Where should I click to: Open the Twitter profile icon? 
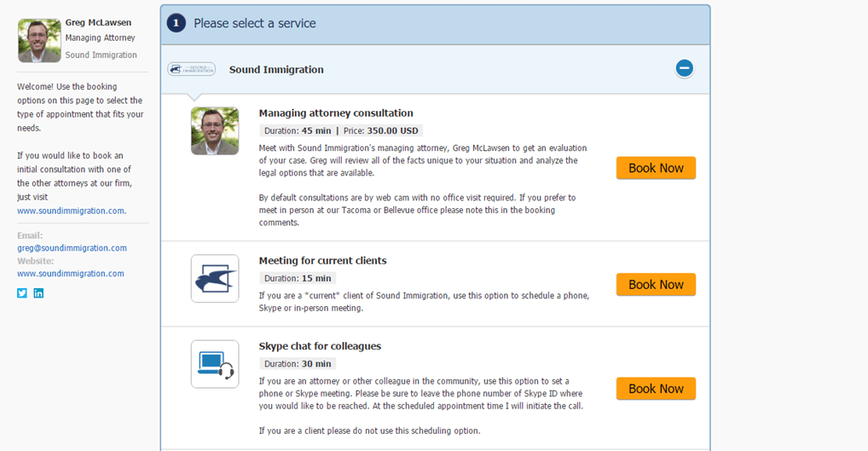click(x=22, y=293)
